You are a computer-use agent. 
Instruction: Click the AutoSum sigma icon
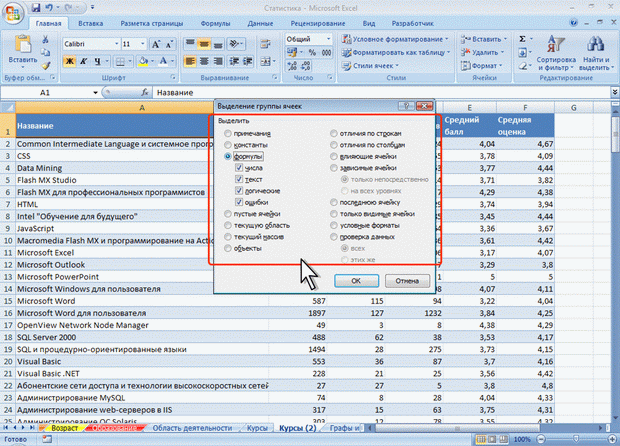[522, 39]
